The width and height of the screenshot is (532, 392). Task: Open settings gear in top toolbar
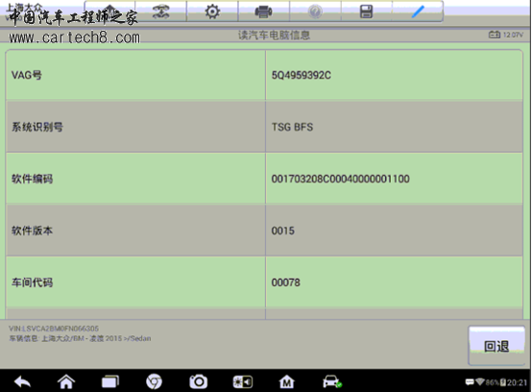(212, 12)
